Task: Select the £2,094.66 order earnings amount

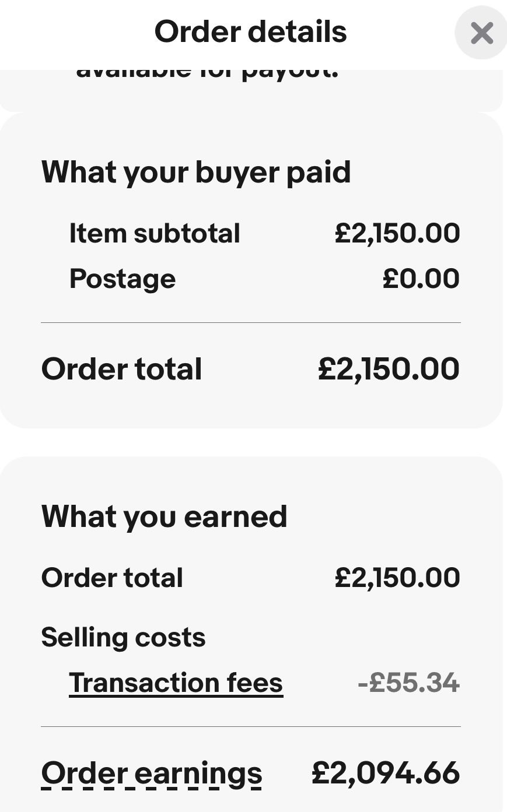Action: pyautogui.click(x=386, y=773)
